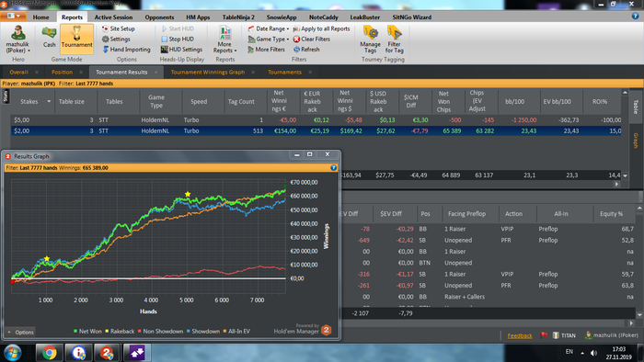Click the star marker near 5 000 hands
Image resolution: width=644 pixels, height=362 pixels.
188,195
